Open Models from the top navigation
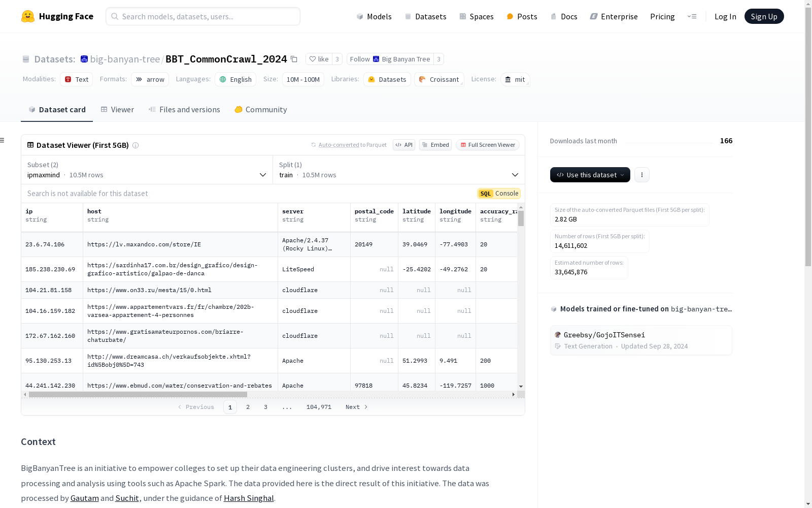 [x=374, y=16]
